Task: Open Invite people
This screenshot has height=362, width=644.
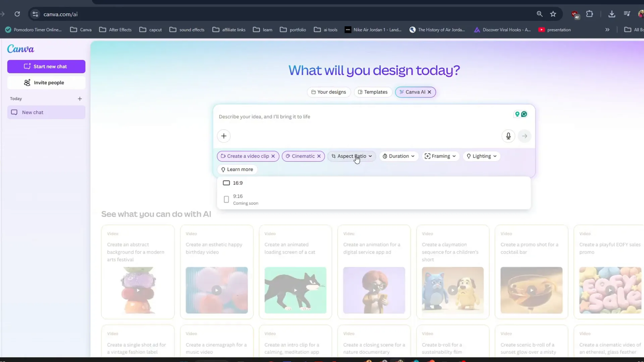Action: (x=46, y=82)
